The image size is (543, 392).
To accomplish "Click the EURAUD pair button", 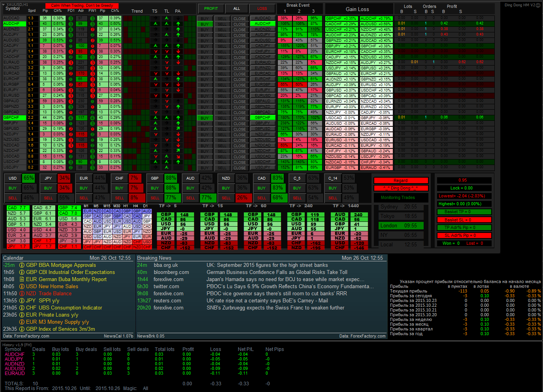I will point(263,62).
